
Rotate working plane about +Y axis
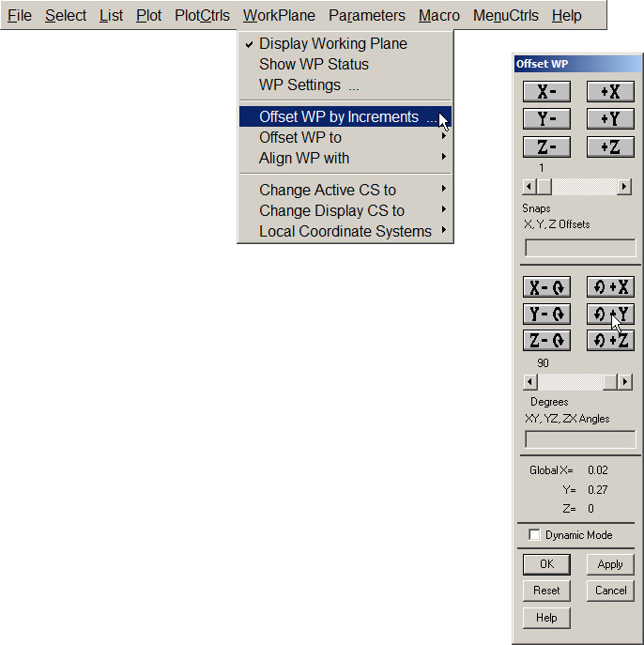coord(610,315)
